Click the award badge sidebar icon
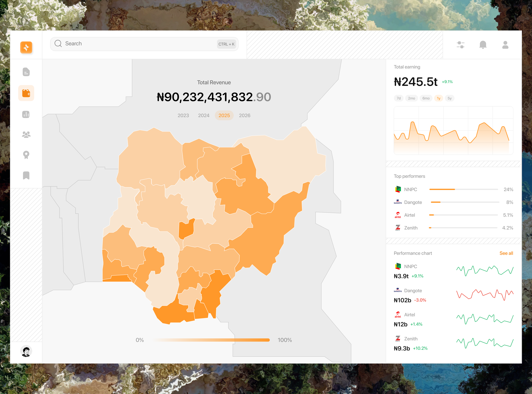Image resolution: width=532 pixels, height=394 pixels. pyautogui.click(x=26, y=155)
